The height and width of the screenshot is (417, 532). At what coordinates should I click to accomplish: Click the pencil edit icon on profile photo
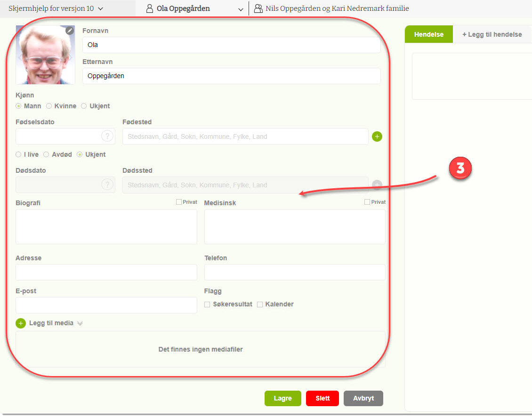click(70, 31)
